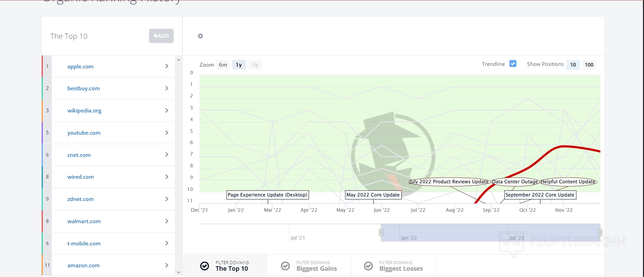Show top 100 positions
Image resolution: width=644 pixels, height=277 pixels.
click(589, 65)
